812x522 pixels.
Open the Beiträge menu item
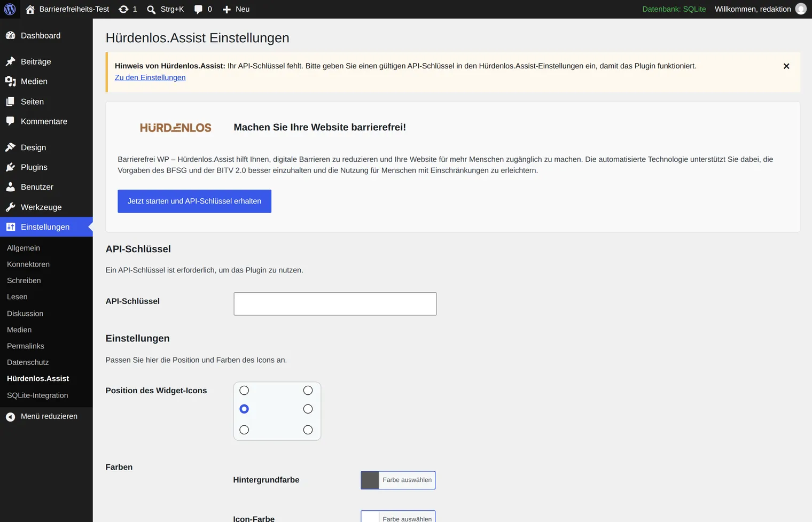click(x=46, y=61)
